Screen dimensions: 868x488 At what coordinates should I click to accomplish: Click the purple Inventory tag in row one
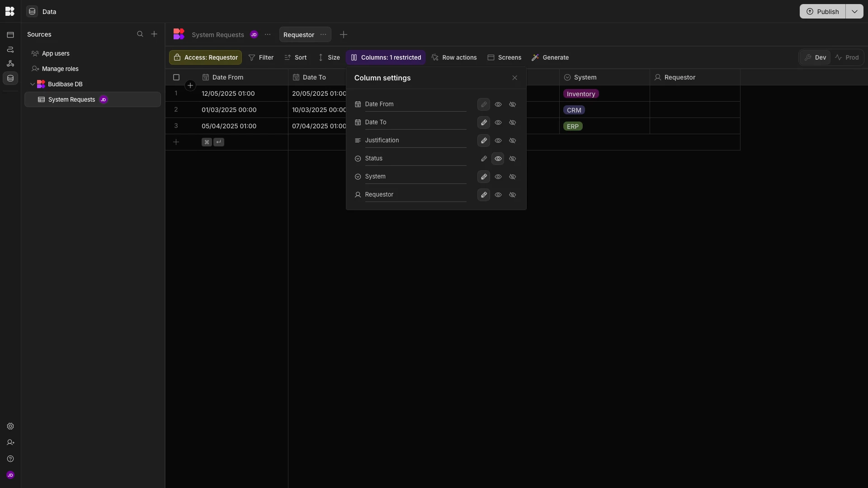tap(581, 94)
